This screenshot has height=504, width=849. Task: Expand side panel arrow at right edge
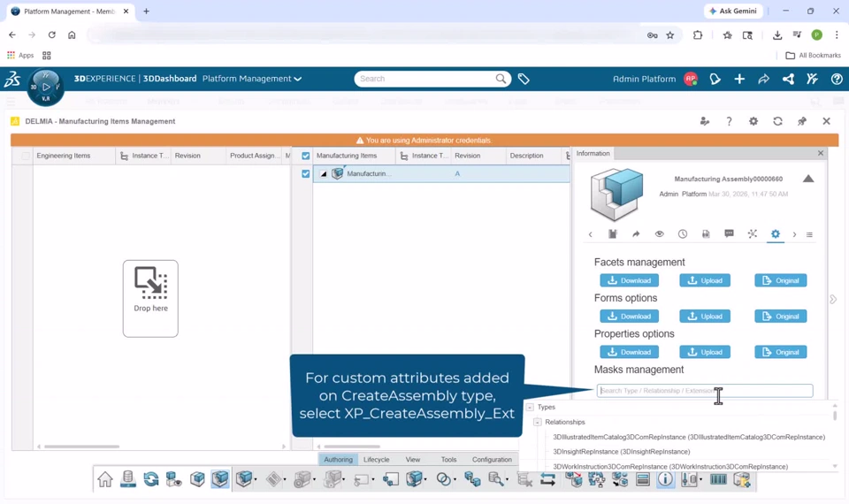(x=833, y=300)
